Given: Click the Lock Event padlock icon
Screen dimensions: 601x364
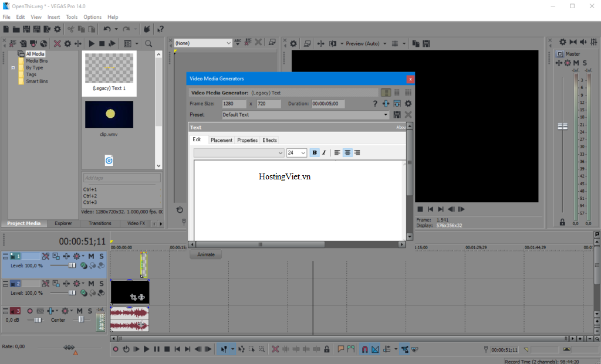Looking at the screenshot, I should (x=326, y=349).
